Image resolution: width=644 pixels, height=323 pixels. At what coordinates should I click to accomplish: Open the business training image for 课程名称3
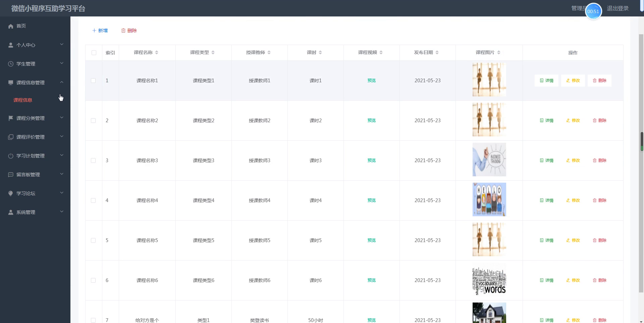click(489, 159)
